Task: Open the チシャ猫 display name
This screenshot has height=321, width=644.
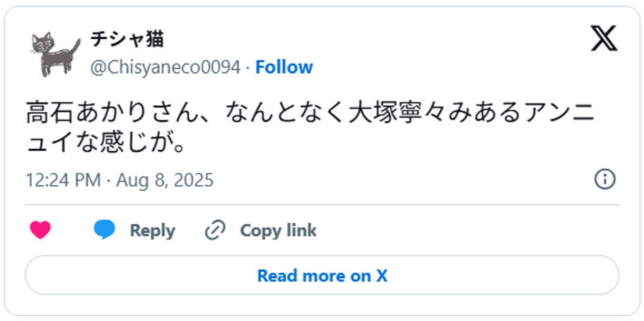Action: pyautogui.click(x=127, y=40)
